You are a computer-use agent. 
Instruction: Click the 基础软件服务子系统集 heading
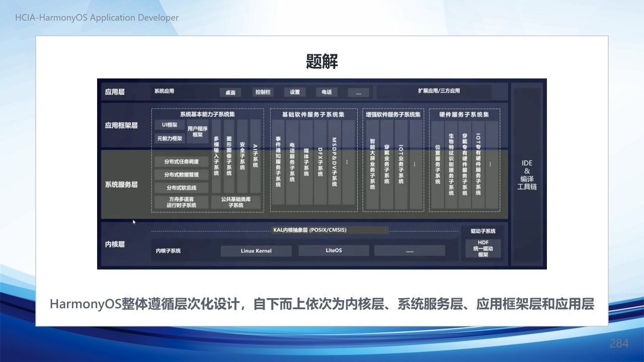pos(313,115)
